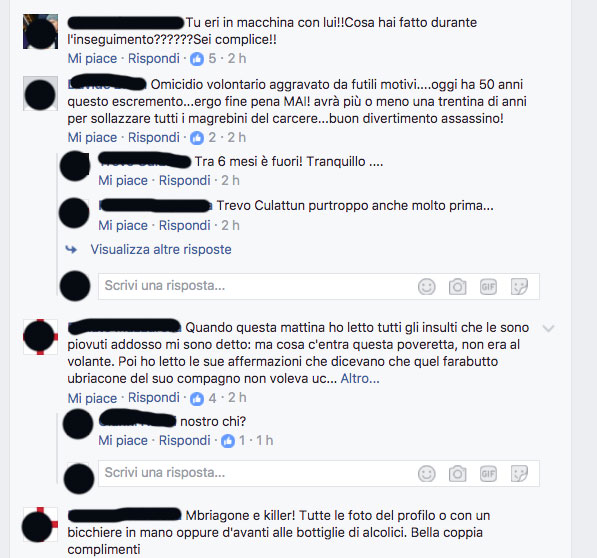Click 'Rispondi' under 'Tra 6 mesi è fuori' reply

[184, 180]
